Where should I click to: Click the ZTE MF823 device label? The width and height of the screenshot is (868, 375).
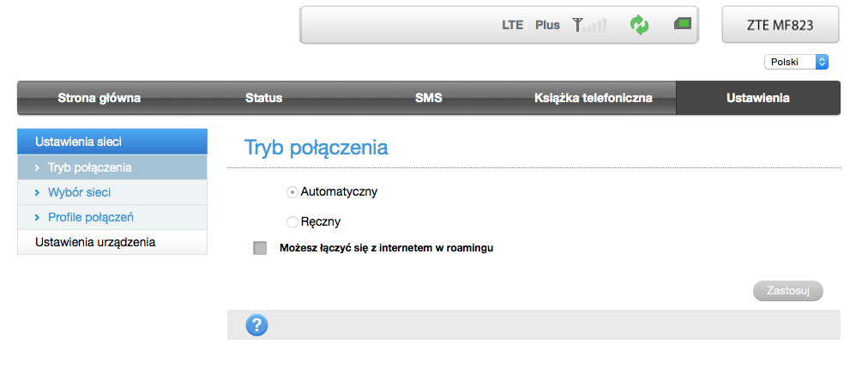780,24
